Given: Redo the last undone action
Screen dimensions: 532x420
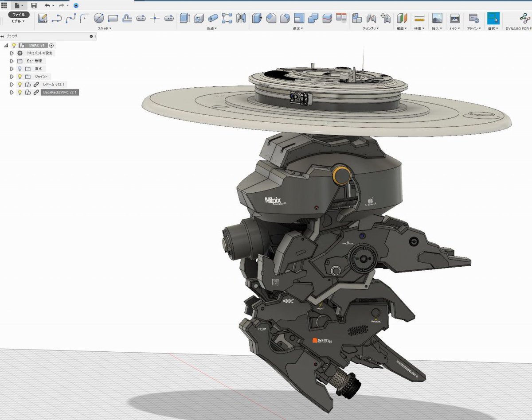Looking at the screenshot, I should (x=62, y=5).
